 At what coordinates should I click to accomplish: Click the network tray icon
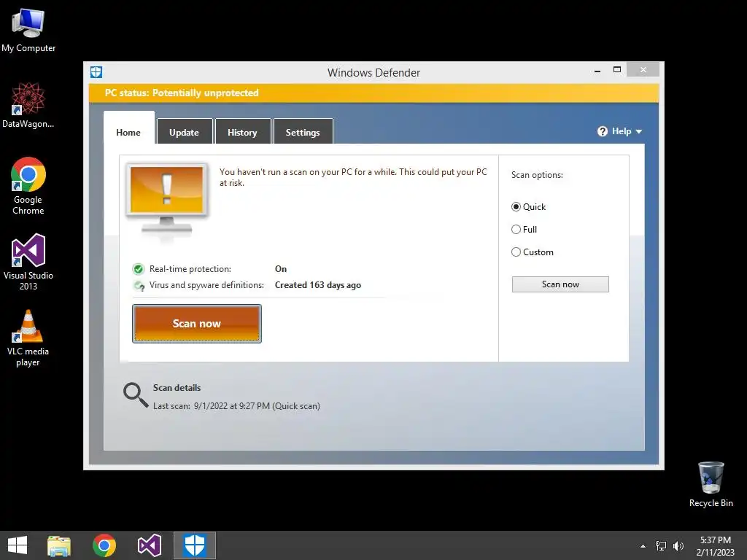coord(661,546)
